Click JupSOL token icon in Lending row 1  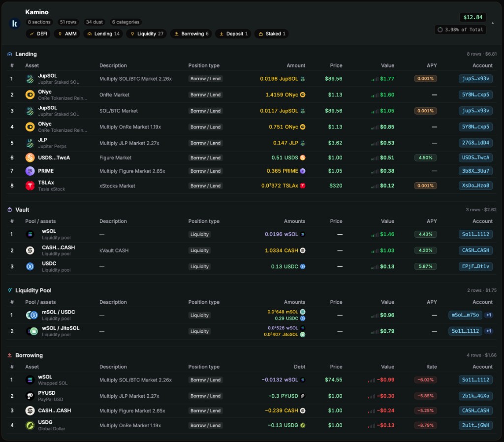point(30,79)
